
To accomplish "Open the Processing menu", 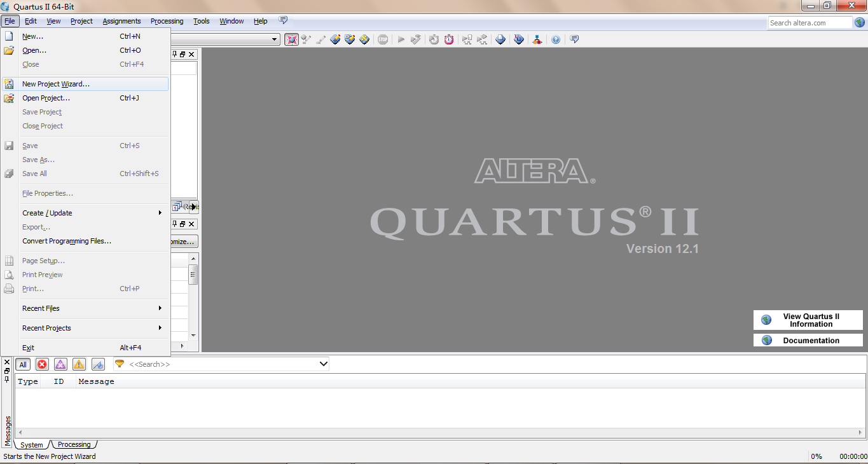I will [x=167, y=21].
